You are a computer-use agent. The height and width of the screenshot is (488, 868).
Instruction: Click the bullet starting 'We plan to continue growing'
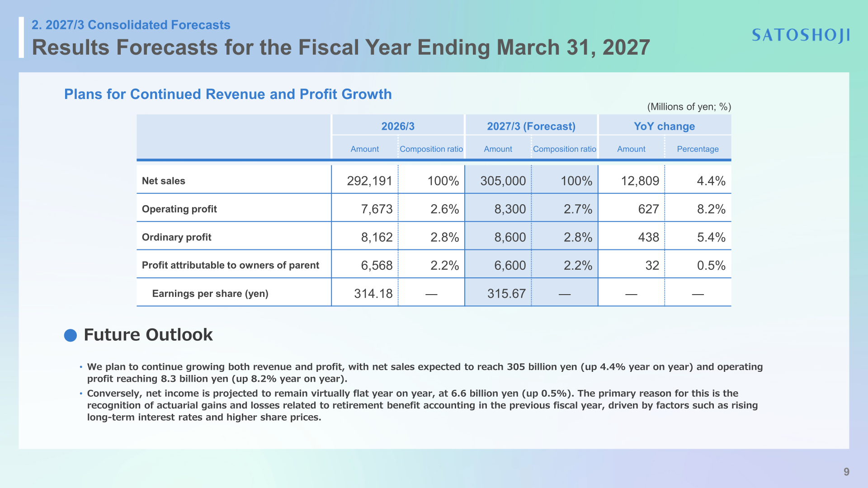(425, 373)
